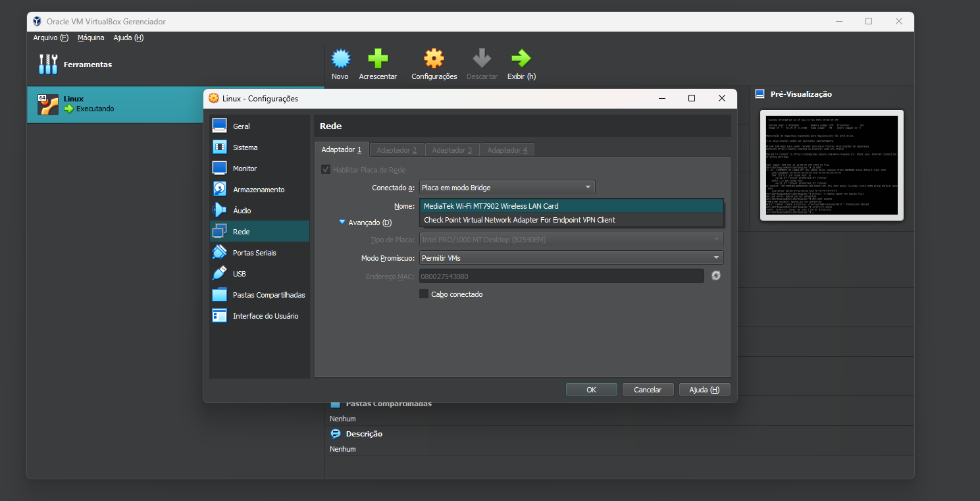This screenshot has height=501, width=980.
Task: Open the Modo Promíscuo dropdown
Action: click(571, 258)
